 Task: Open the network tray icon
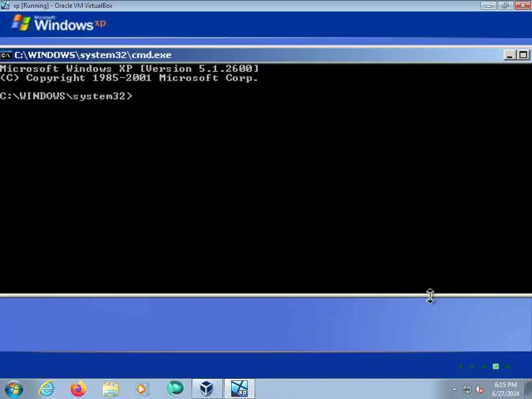pos(467,390)
